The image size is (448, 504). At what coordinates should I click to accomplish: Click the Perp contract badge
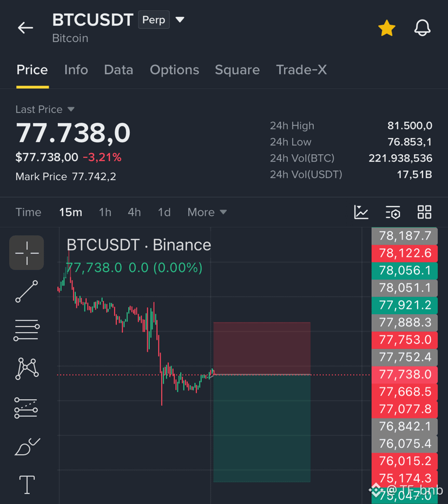[x=154, y=19]
